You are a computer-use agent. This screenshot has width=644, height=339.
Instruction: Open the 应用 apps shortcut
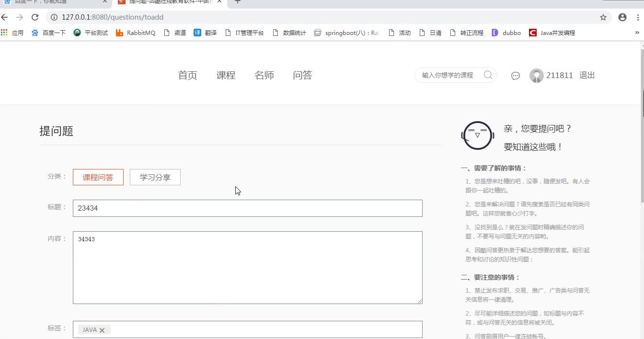(x=12, y=33)
